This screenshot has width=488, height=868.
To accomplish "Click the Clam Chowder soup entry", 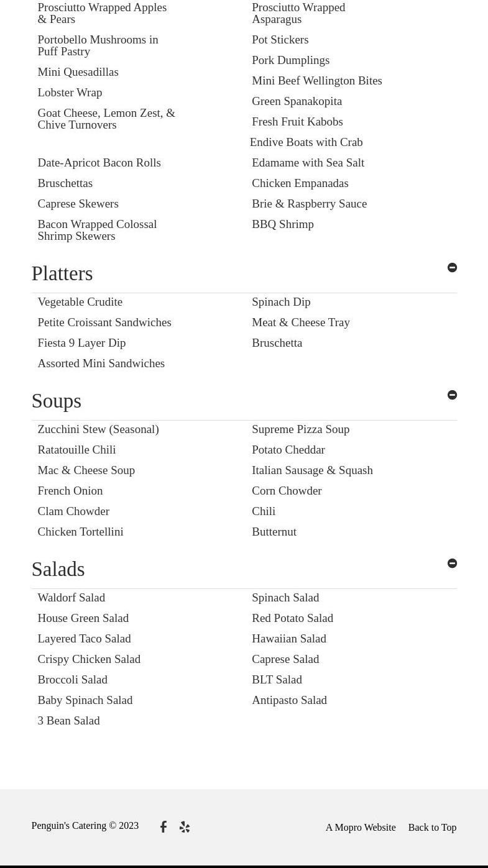I will (73, 511).
